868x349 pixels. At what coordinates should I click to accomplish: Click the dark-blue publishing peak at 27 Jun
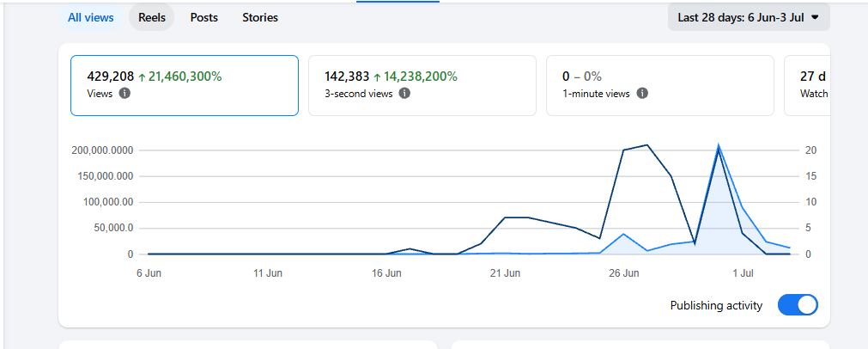tap(647, 145)
